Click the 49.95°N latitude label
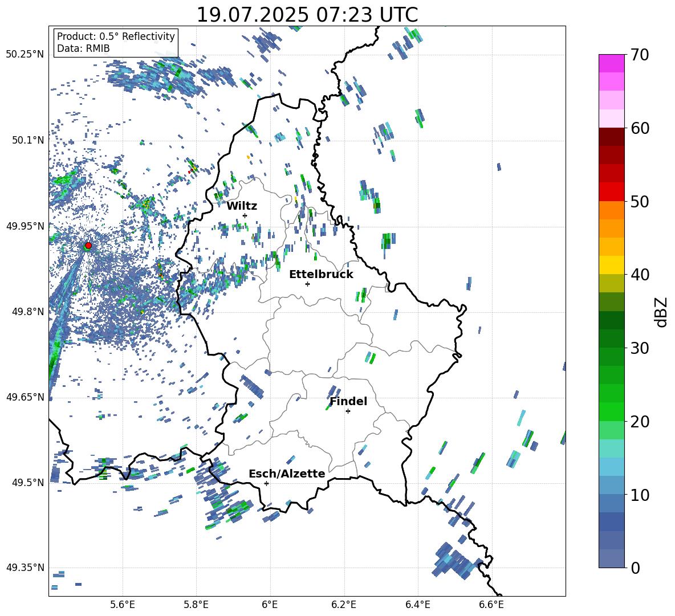The image size is (675, 616). (25, 226)
